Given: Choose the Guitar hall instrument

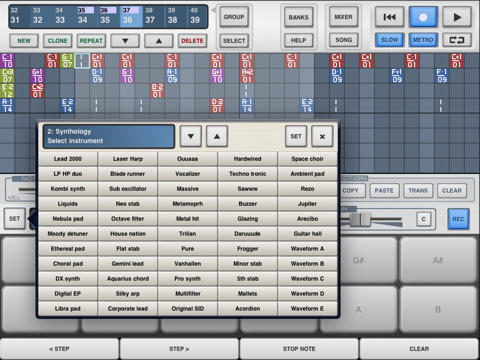Looking at the screenshot, I should click(307, 234).
